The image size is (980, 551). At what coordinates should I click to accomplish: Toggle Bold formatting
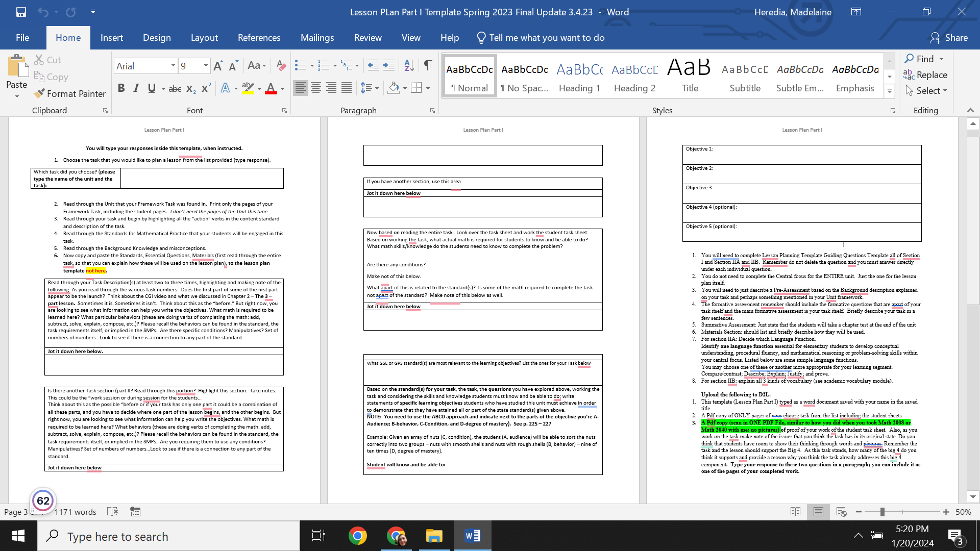click(x=121, y=88)
